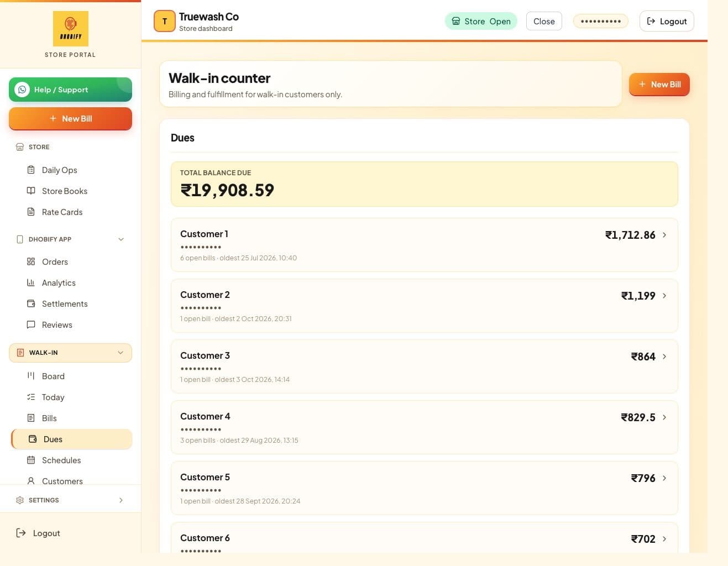
Task: Open Help / Support WhatsApp button
Action: (x=70, y=90)
